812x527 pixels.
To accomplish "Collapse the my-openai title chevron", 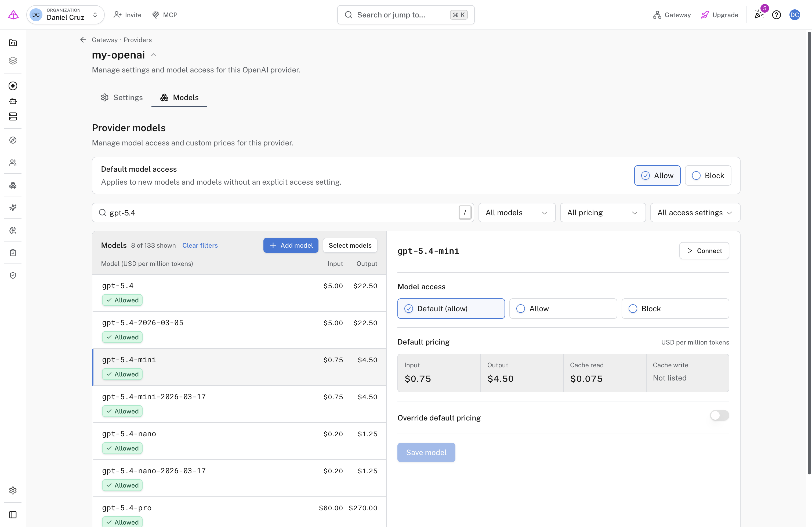I will [154, 55].
